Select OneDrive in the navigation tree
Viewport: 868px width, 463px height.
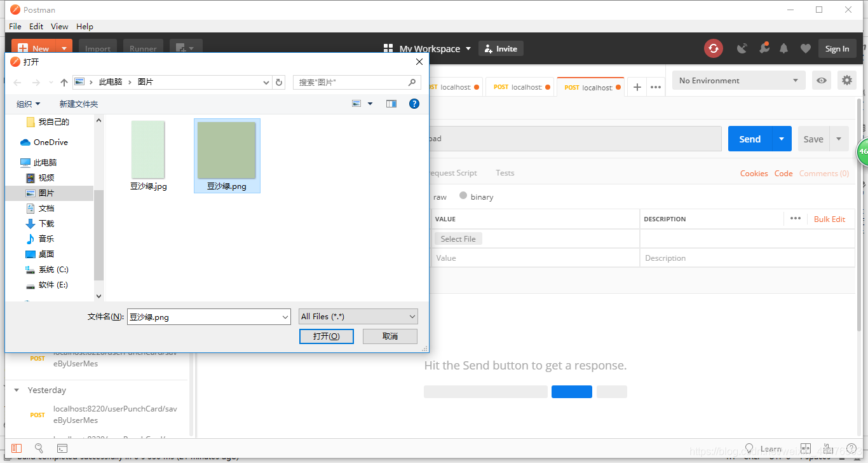coord(44,142)
